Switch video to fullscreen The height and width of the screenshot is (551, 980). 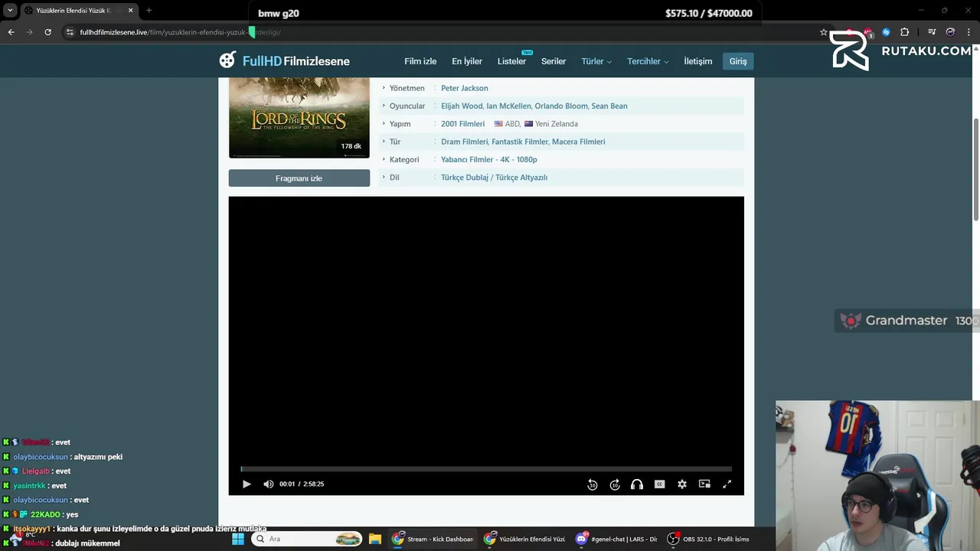click(x=727, y=484)
